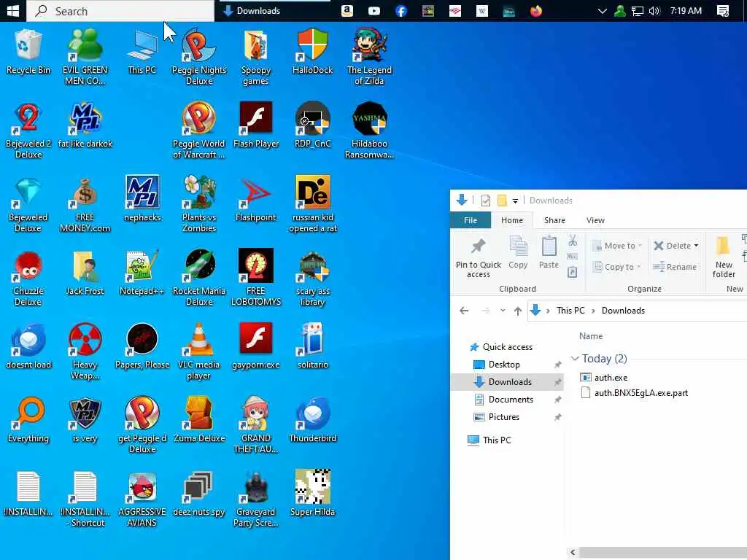Select Papers, Please desktop shortcut
Image resolution: width=747 pixels, height=560 pixels.
[x=142, y=346]
